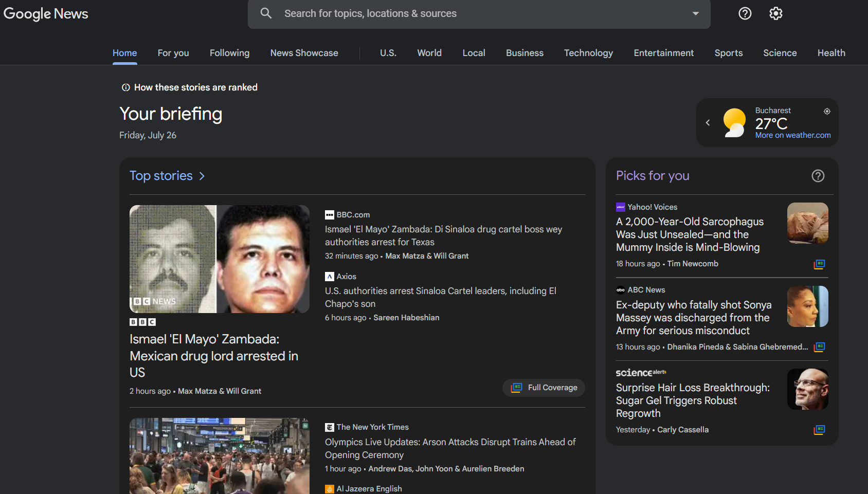Click the weather location target icon
This screenshot has width=868, height=494.
point(827,111)
